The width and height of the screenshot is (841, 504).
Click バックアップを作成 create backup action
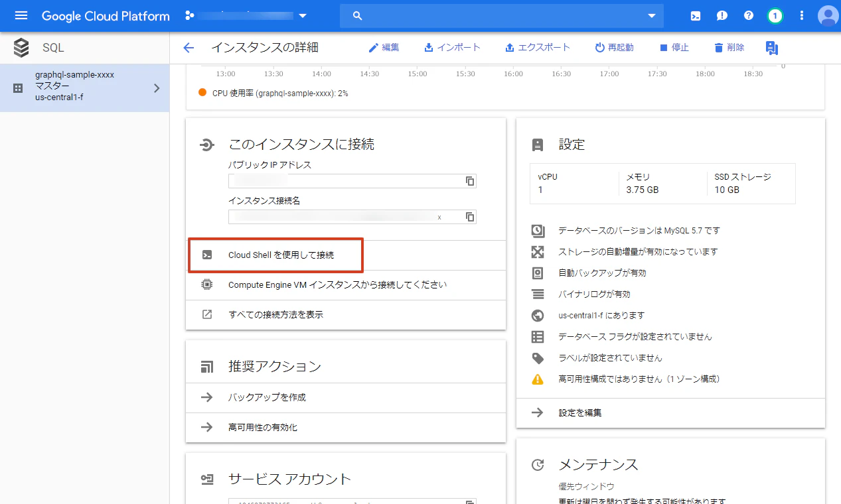(x=346, y=397)
